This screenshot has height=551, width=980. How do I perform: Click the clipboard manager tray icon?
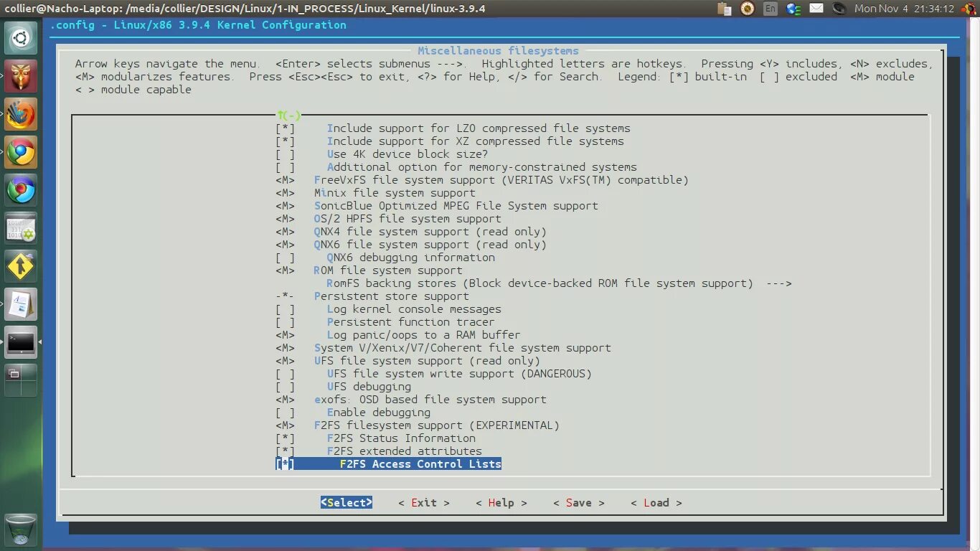(724, 9)
